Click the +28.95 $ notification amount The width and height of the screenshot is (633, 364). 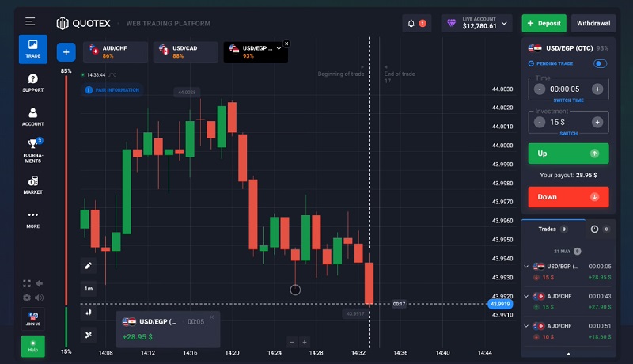137,336
